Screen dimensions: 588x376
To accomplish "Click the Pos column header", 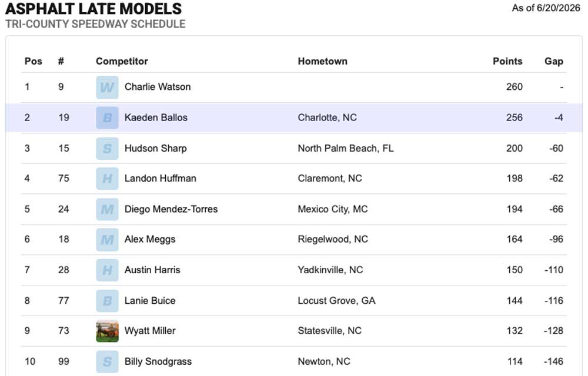I will point(34,61).
